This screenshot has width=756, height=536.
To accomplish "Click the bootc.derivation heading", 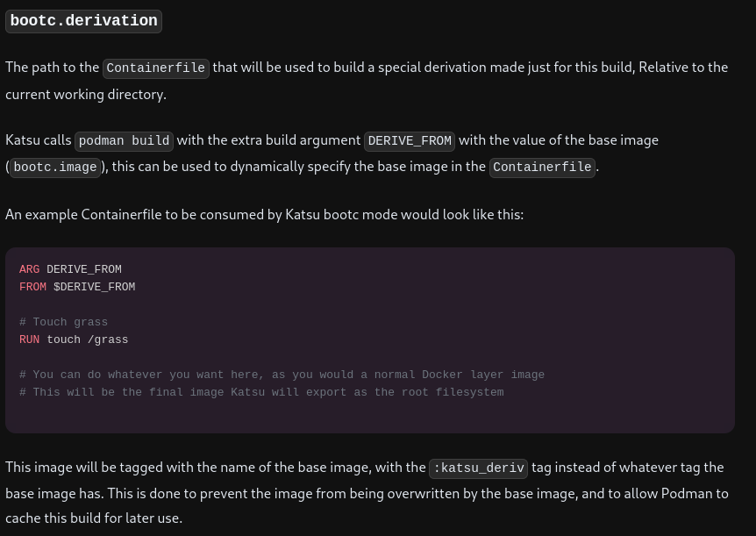I will tap(83, 21).
